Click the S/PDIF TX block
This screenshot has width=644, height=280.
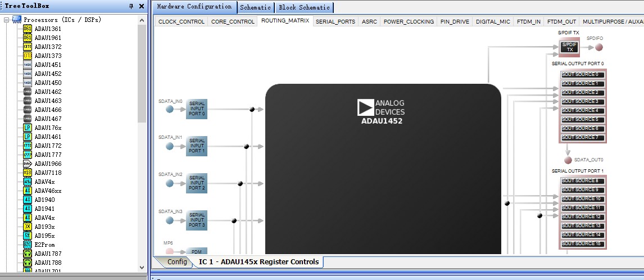(x=570, y=47)
